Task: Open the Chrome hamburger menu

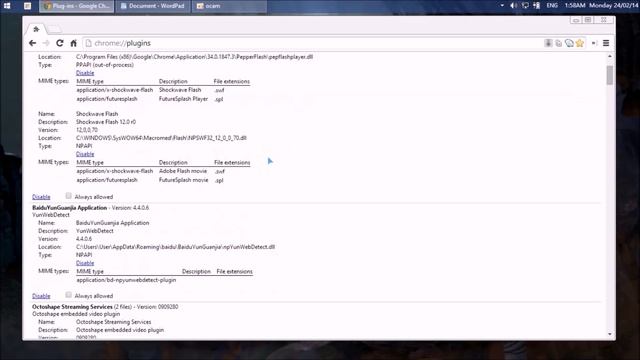Action: 606,43
